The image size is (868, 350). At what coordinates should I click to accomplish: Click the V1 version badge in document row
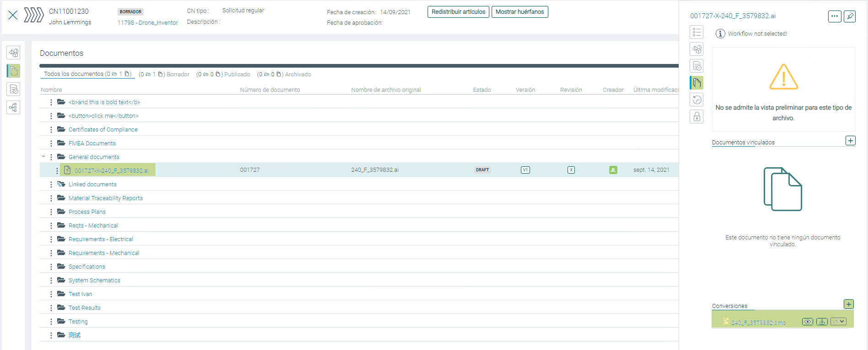click(525, 170)
